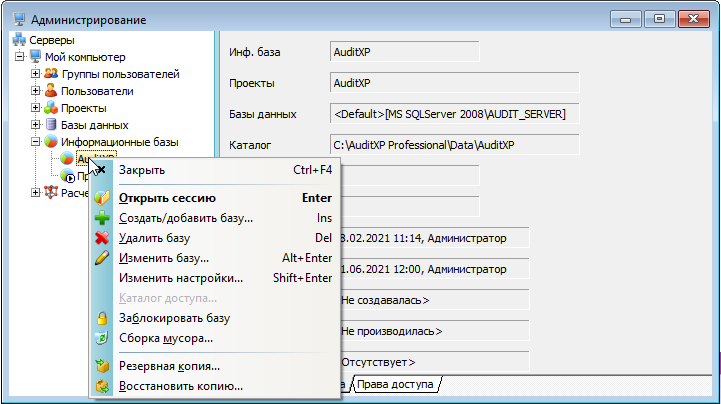The width and height of the screenshot is (721, 404).
Task: Select Восстановить копию... menu entry
Action: coord(215,386)
